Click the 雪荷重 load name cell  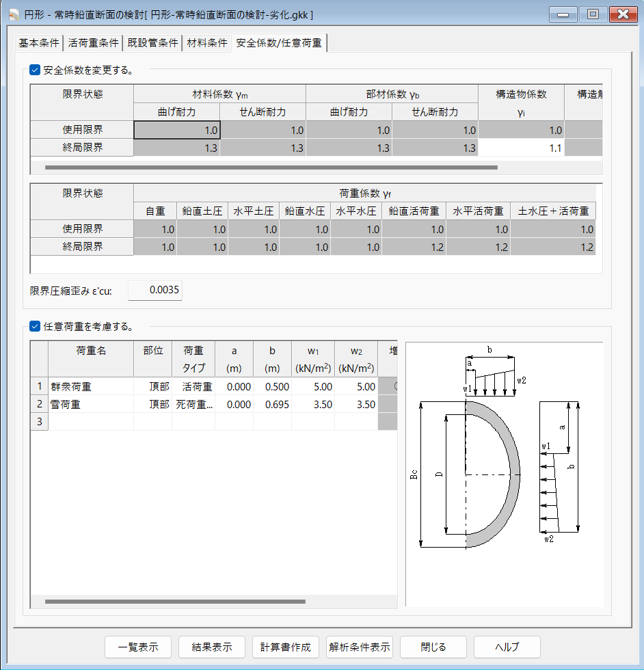pos(91,404)
